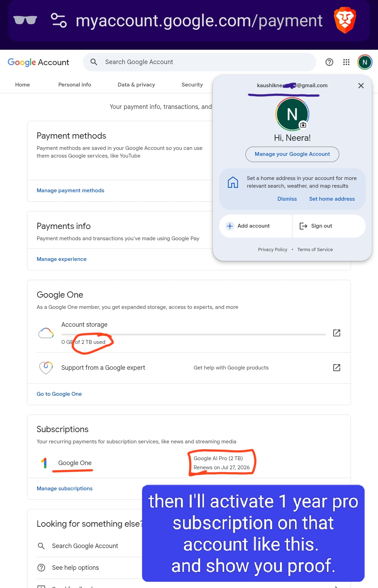
Task: Open Account storage external link icon
Action: 337,333
